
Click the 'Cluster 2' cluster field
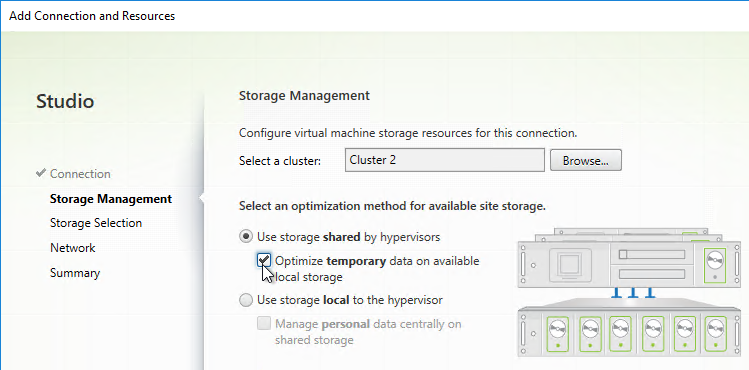coord(444,160)
